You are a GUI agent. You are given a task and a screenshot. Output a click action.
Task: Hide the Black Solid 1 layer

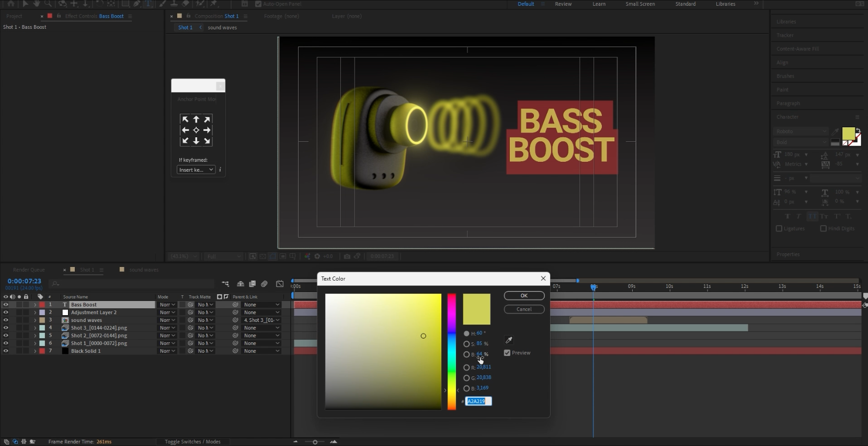coord(6,351)
